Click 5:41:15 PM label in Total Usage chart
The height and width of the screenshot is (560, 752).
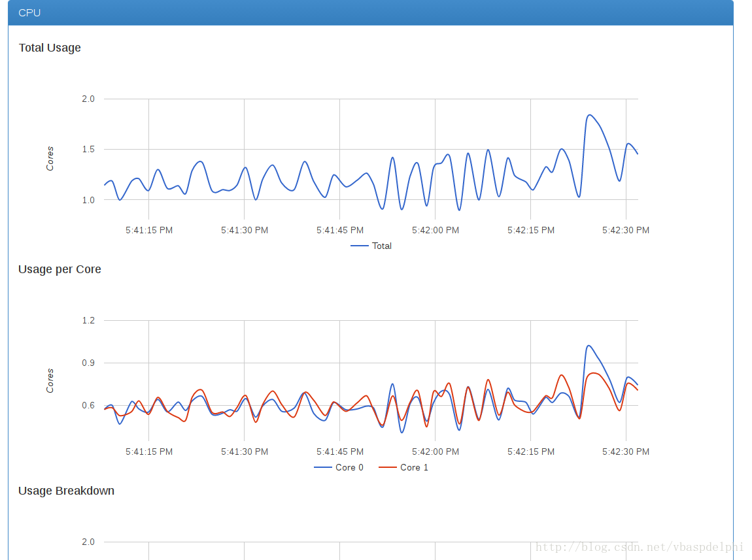click(148, 231)
